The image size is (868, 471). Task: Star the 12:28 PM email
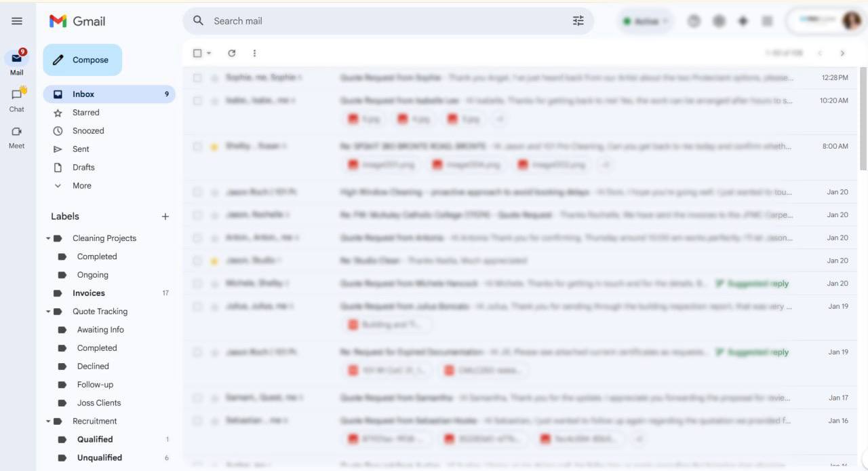(x=214, y=78)
